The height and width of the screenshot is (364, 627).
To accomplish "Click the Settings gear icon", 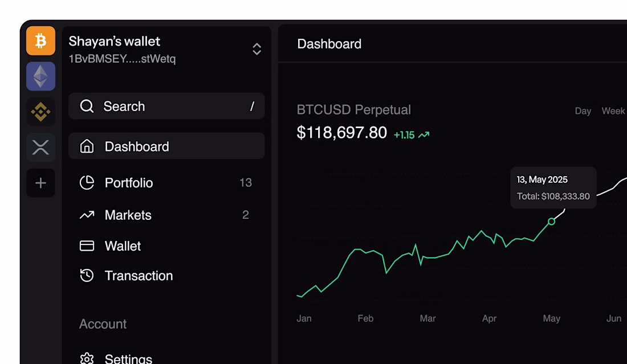I will tap(87, 359).
